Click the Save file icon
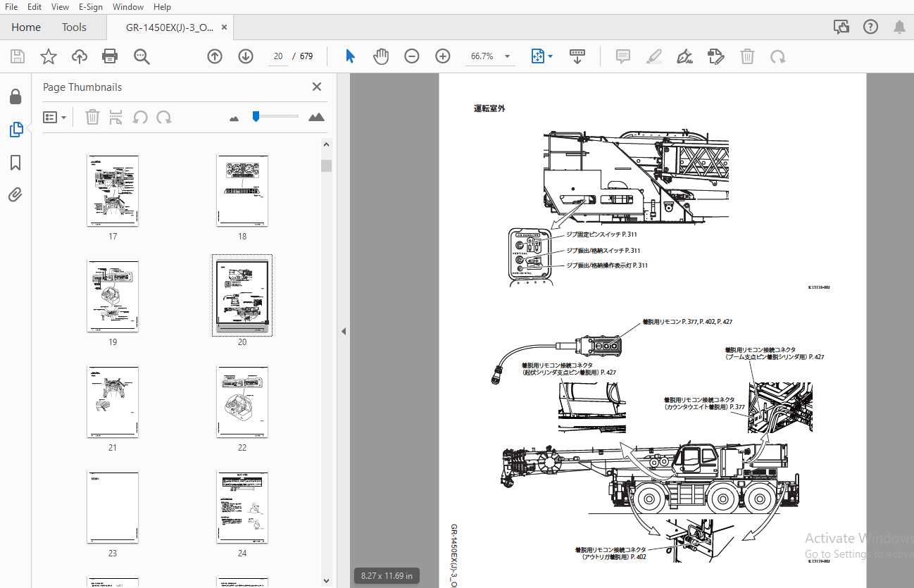Screen dimensions: 914x588 pyautogui.click(x=18, y=56)
